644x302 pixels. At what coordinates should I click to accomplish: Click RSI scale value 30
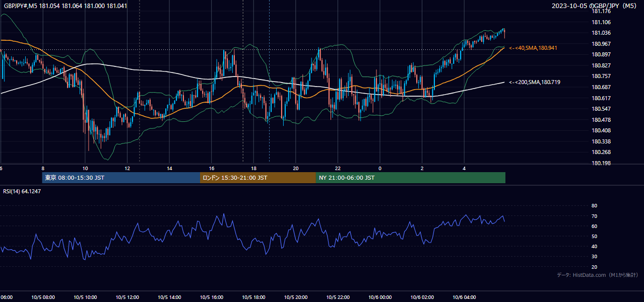[594, 257]
